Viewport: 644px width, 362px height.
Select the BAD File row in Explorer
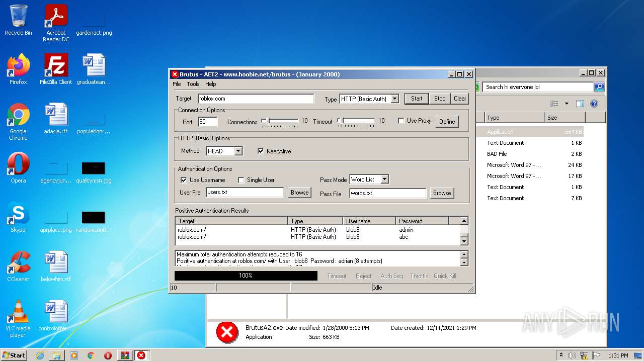[x=534, y=154]
